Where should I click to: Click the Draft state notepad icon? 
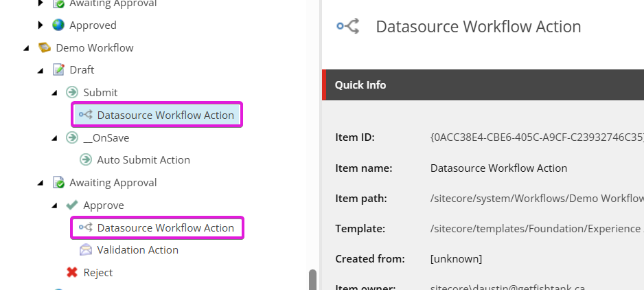click(x=58, y=69)
